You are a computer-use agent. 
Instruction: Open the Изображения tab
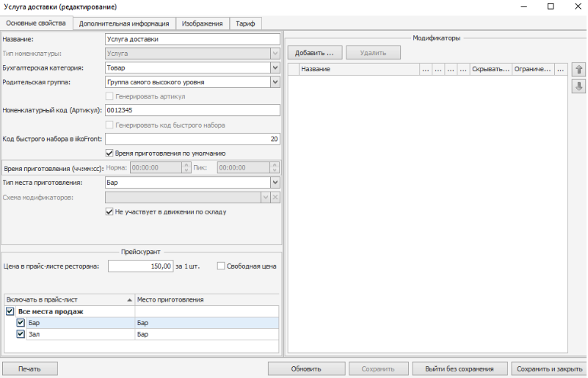(203, 23)
